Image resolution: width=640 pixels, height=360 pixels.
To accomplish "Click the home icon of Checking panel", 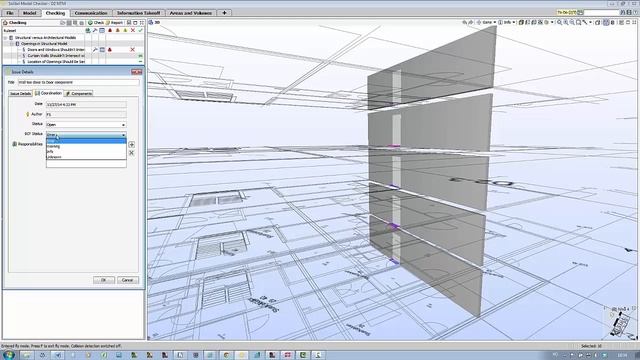I will pyautogui.click(x=5, y=23).
